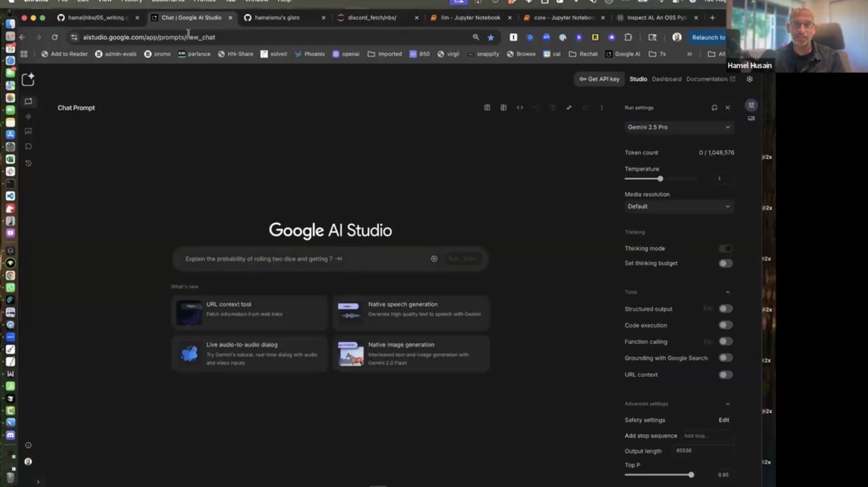Bookmark the page with the star icon
The image size is (868, 487).
[491, 37]
